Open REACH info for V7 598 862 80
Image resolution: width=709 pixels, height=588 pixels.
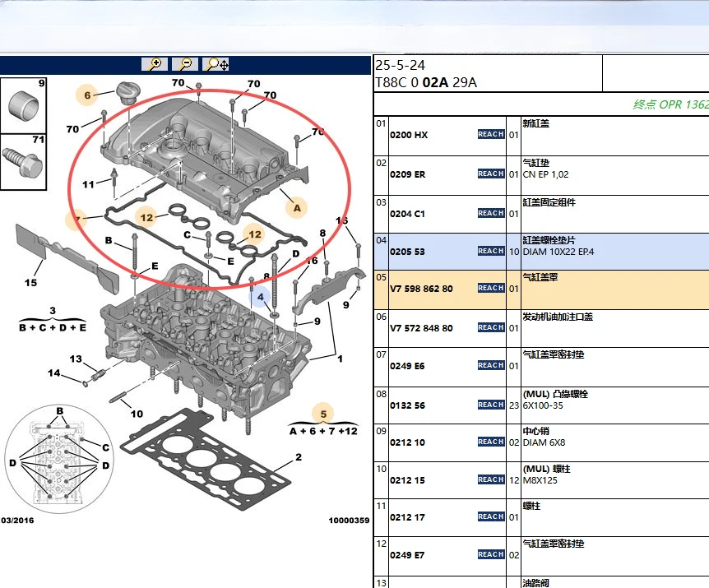pos(491,288)
